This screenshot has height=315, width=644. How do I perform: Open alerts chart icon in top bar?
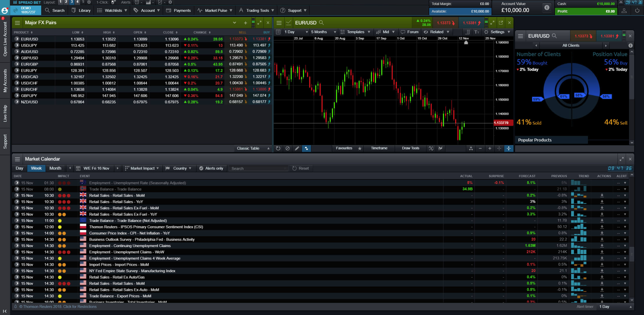(148, 2)
